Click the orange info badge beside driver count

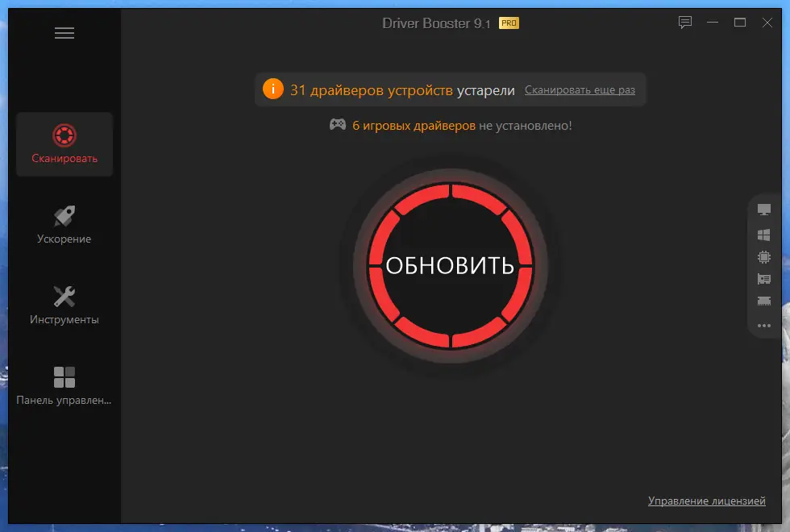click(x=272, y=89)
